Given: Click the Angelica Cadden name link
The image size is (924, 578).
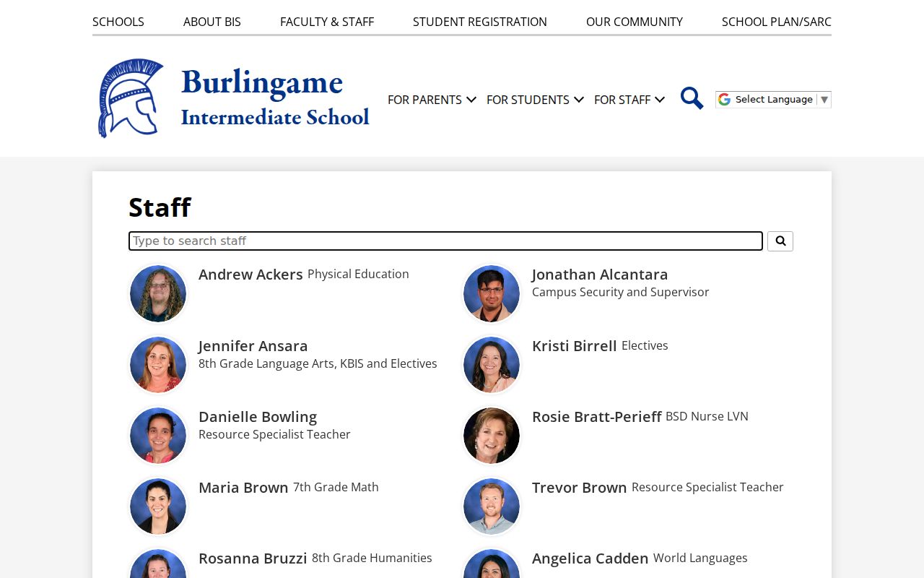Looking at the screenshot, I should coord(590,558).
